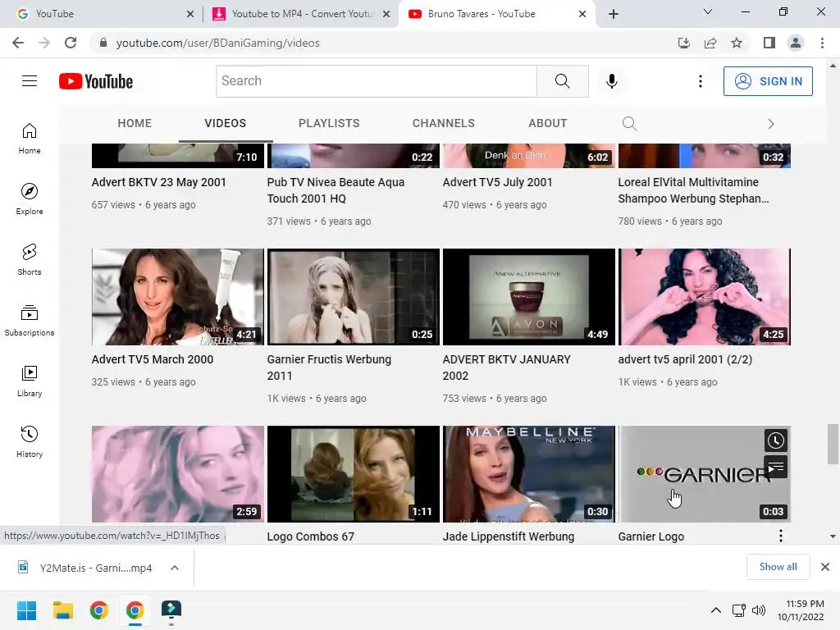Open Chrome three-dot menu
Image resolution: width=840 pixels, height=630 pixels.
pyautogui.click(x=822, y=43)
